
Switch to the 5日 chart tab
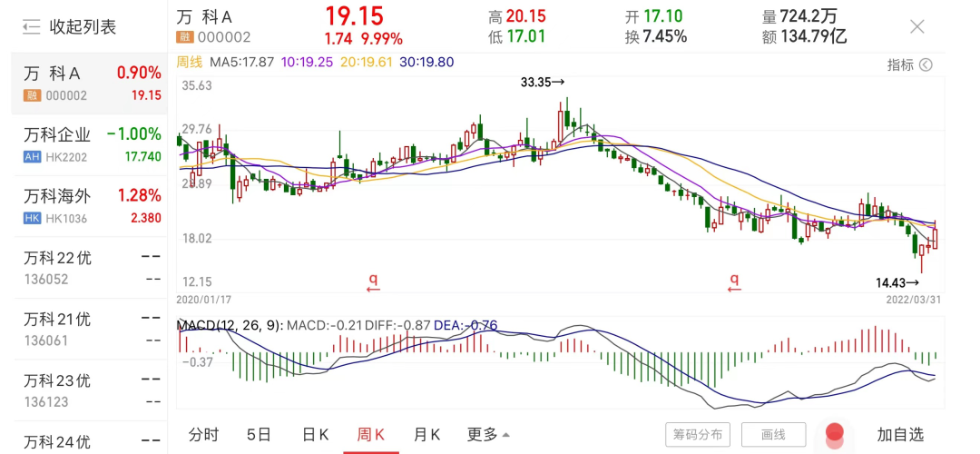coord(259,434)
